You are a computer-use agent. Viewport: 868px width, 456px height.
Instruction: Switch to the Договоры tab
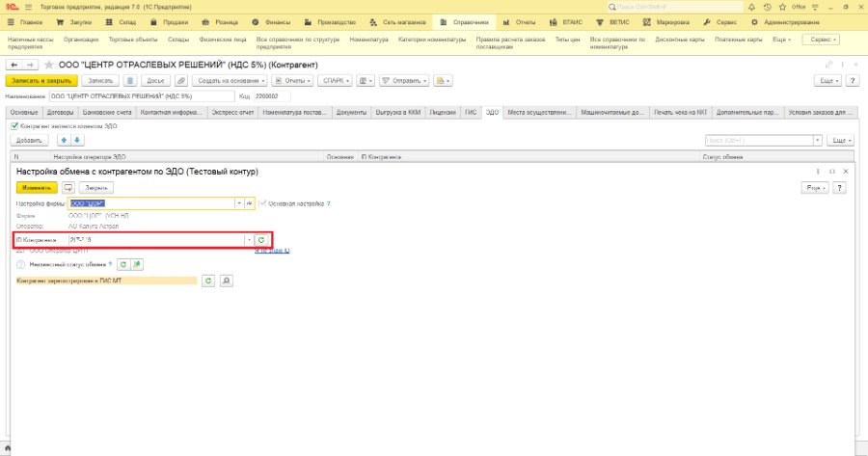pos(60,113)
